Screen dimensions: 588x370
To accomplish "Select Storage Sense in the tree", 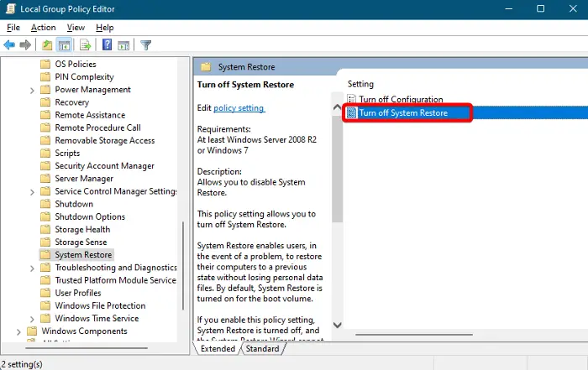I will [x=81, y=242].
